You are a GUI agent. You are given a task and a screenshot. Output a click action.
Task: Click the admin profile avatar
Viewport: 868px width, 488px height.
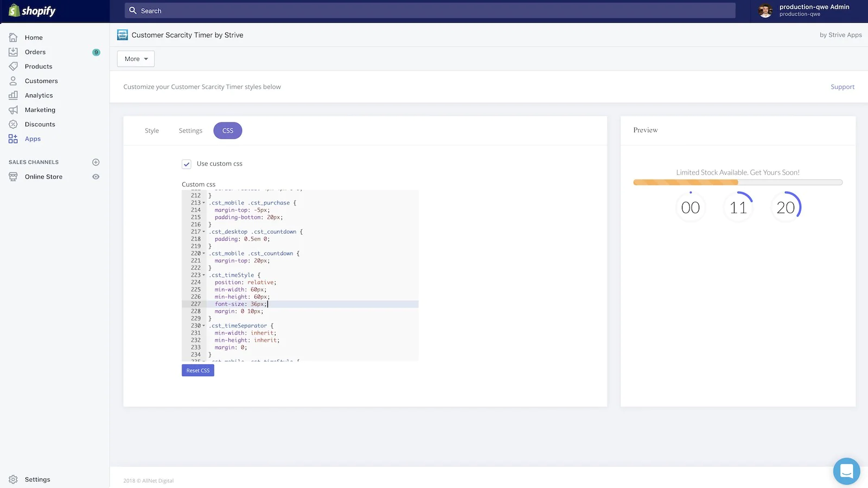pyautogui.click(x=765, y=10)
